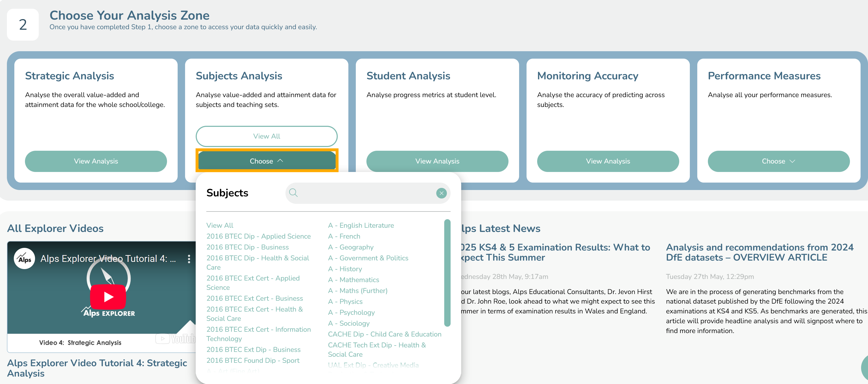
Task: Open View Analysis for Monitoring Accuracy
Action: pyautogui.click(x=608, y=161)
